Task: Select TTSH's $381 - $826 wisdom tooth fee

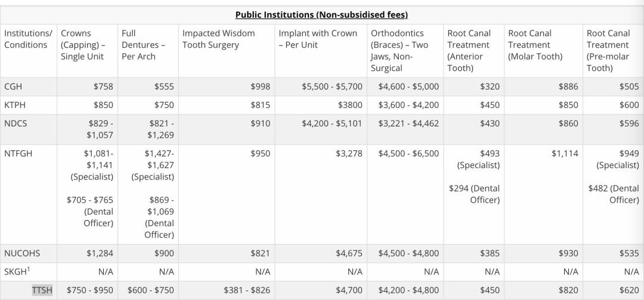Action: 247,290
